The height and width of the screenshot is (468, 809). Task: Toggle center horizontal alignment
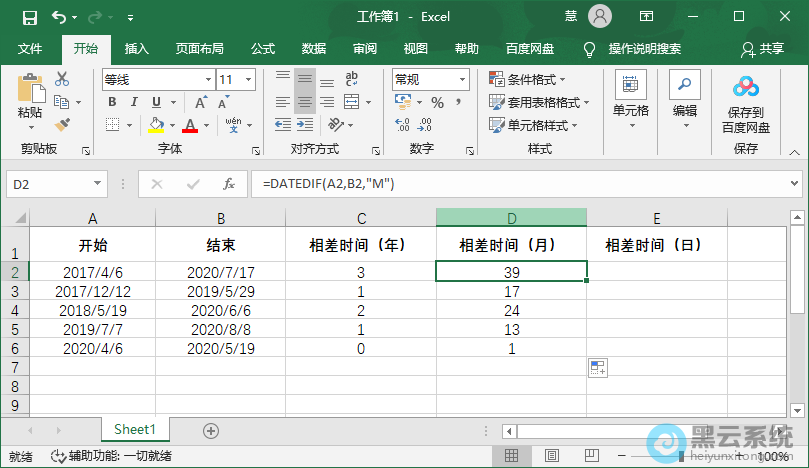click(x=305, y=102)
